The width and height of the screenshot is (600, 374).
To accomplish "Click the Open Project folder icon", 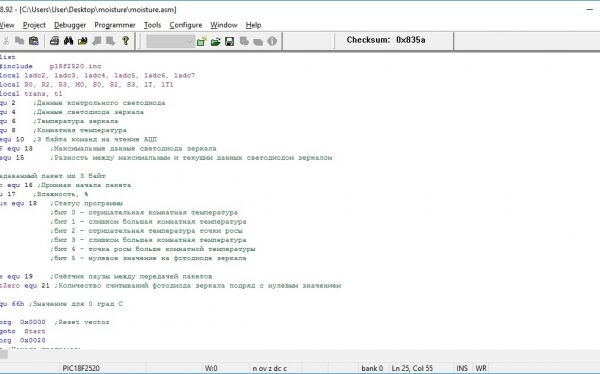I will [x=216, y=41].
